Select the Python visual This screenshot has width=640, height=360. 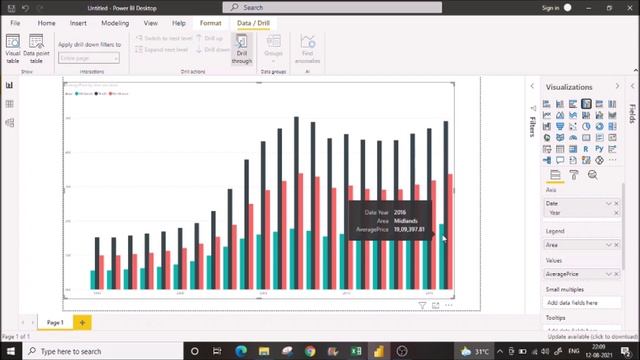coord(599,149)
